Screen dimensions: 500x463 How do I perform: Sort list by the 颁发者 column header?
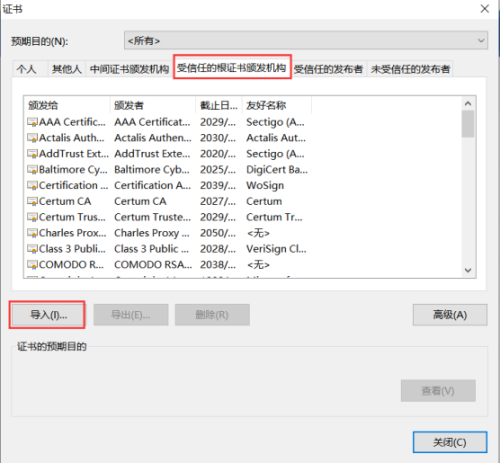click(153, 105)
